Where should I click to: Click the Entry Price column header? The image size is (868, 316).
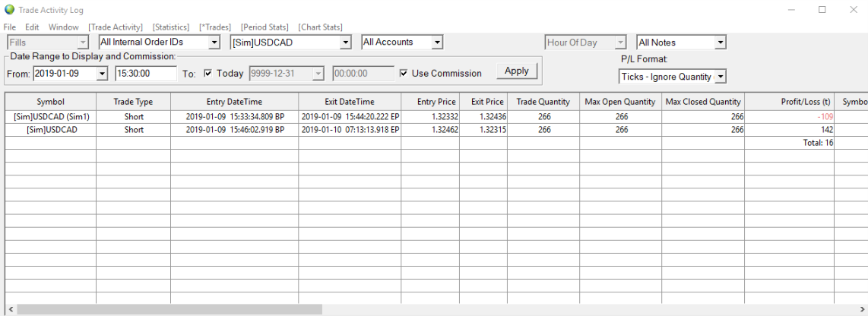point(430,102)
